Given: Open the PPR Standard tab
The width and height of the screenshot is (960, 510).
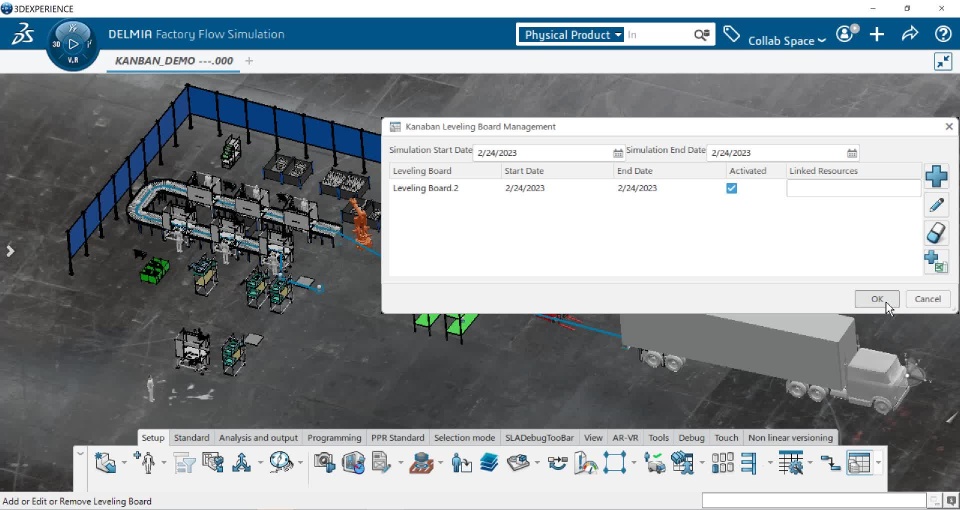Looking at the screenshot, I should (397, 438).
